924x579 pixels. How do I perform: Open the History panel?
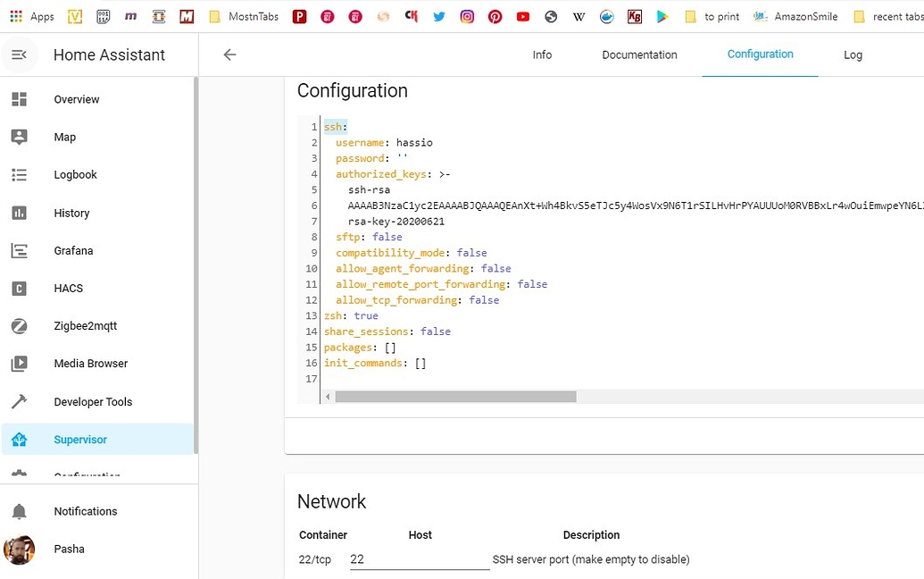(71, 213)
